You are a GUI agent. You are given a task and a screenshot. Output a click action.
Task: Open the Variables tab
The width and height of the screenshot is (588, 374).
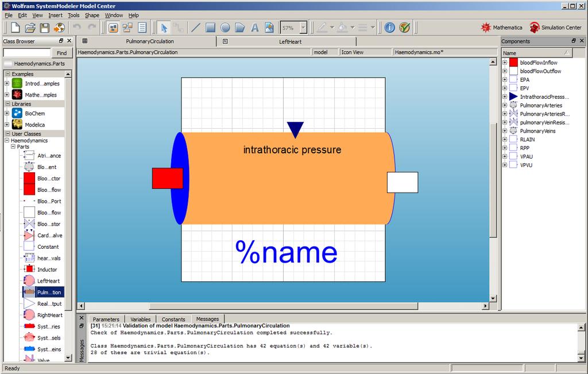[x=140, y=319]
